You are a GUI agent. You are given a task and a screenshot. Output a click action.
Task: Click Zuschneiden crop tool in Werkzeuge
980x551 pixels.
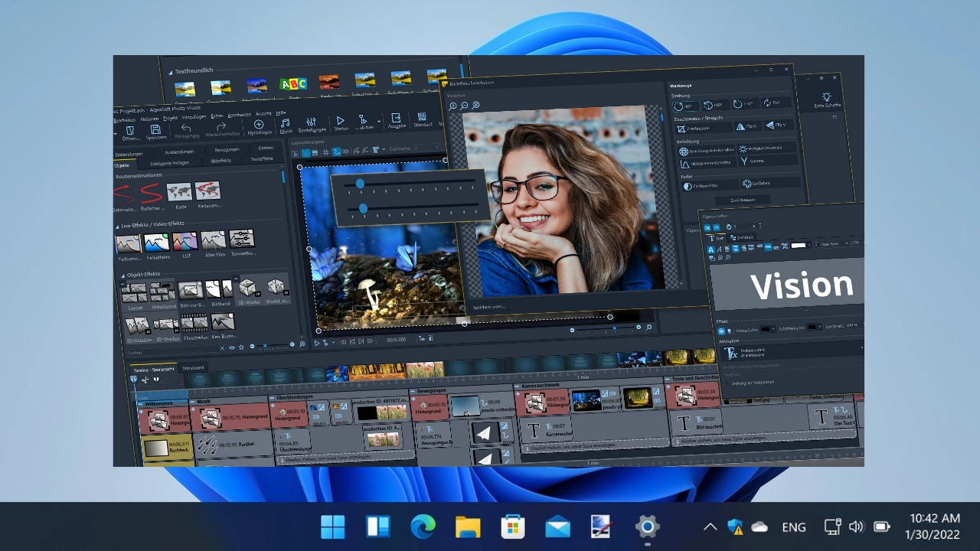coord(704,129)
